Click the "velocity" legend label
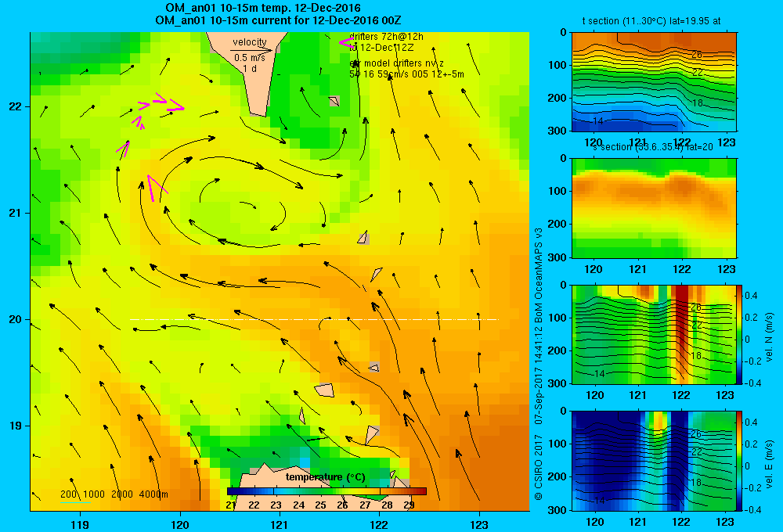Screen dimensions: 783x532 (250, 42)
